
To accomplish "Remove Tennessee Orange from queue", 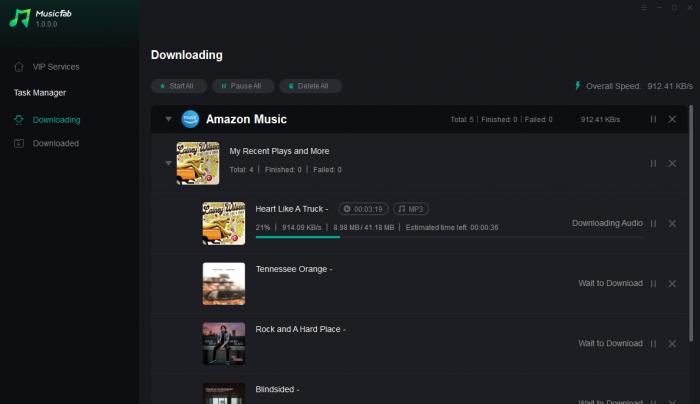I will (x=672, y=283).
